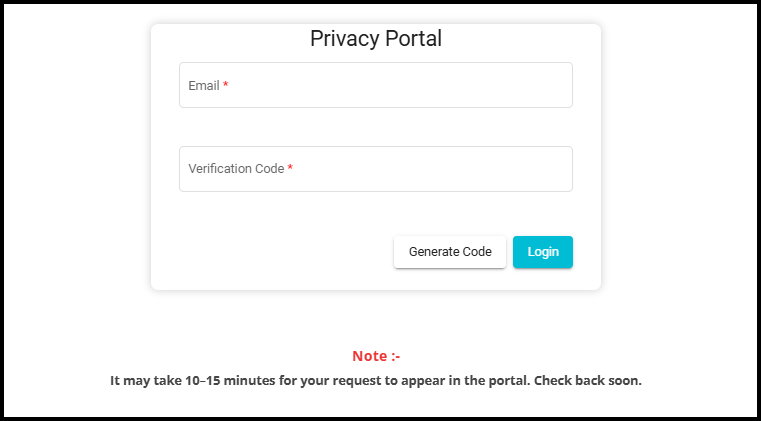Click the "Email" placeholder label text

204,86
